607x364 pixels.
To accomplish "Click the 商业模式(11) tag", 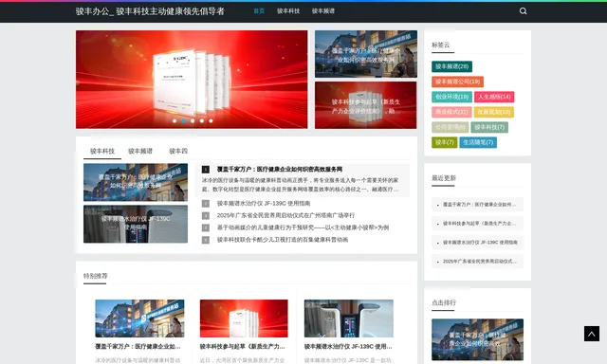I will click(x=451, y=112).
